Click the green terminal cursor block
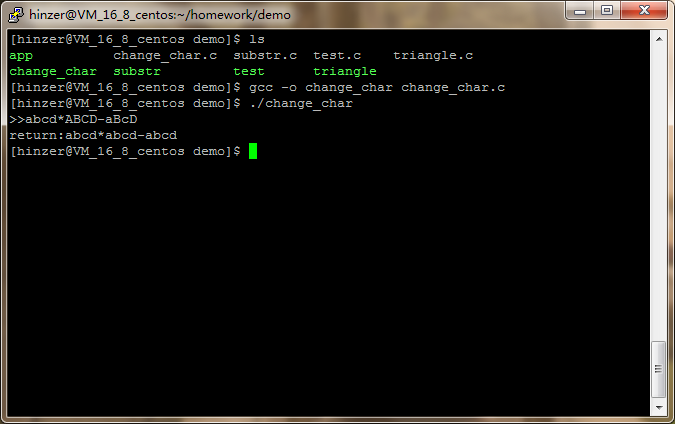The height and width of the screenshot is (424, 675). 253,151
